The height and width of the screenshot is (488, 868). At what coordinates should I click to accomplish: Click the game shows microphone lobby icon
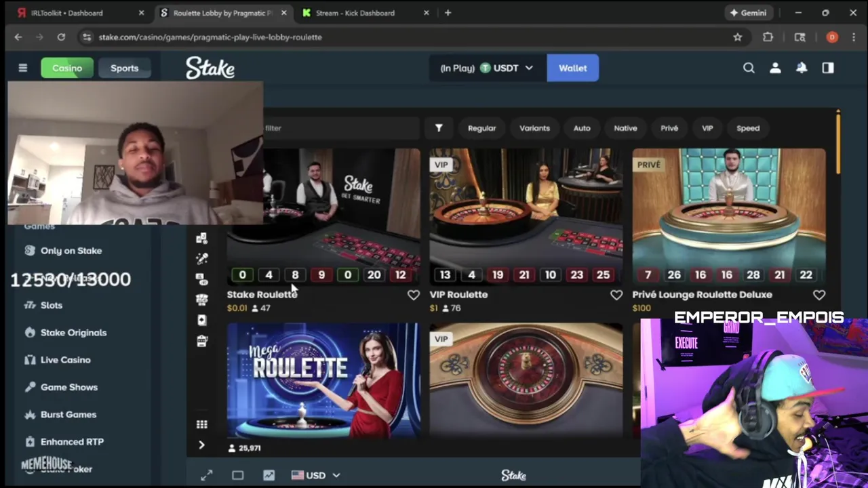(x=201, y=258)
